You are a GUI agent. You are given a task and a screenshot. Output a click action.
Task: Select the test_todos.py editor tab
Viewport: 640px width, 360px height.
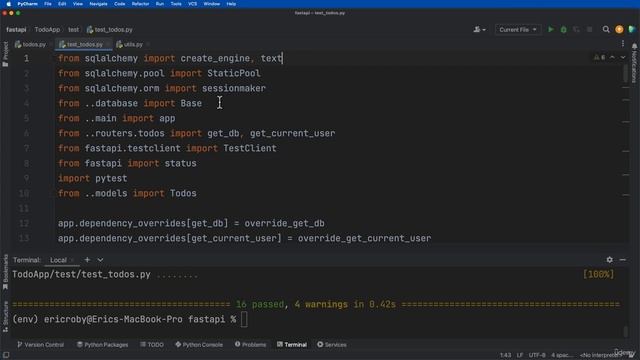click(82, 44)
